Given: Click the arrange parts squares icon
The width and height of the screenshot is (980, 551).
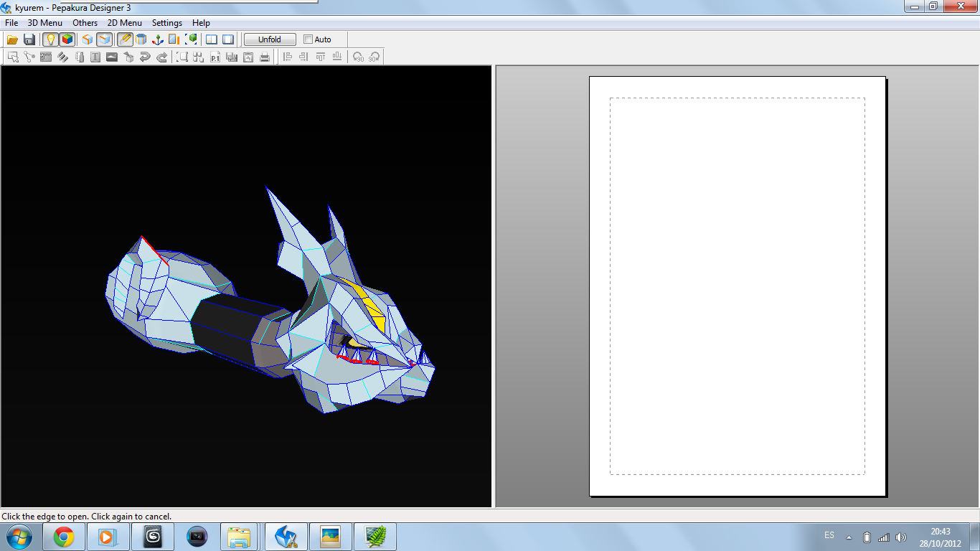Looking at the screenshot, I should pos(199,57).
